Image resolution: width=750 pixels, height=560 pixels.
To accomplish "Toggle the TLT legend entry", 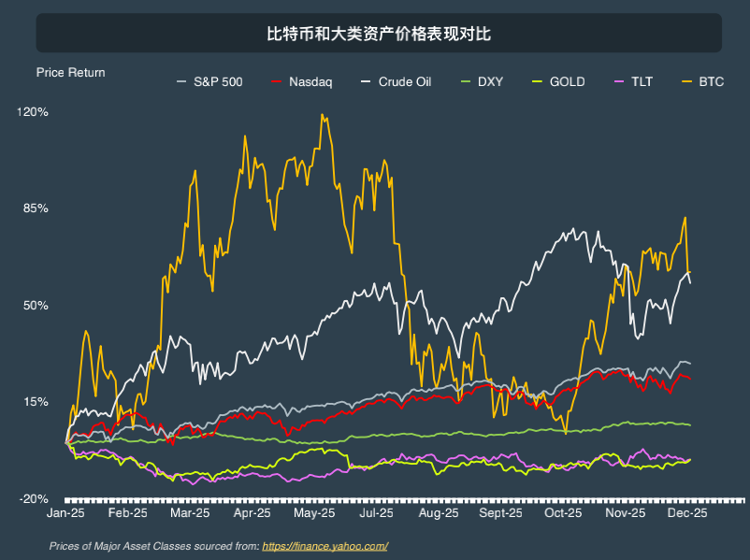I will click(x=633, y=81).
